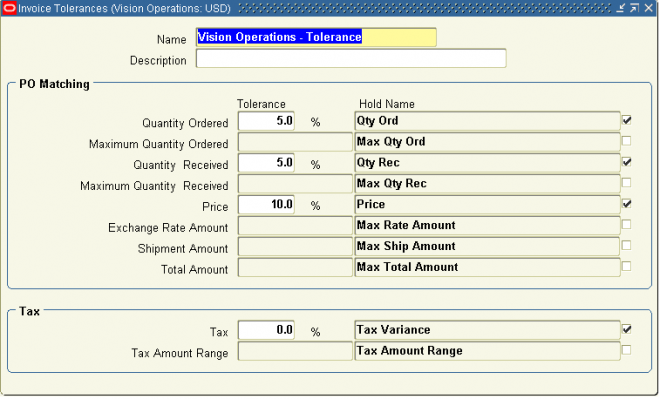Select the Quantity Received tolerance field
Screen dimensions: 660x399
click(266, 163)
